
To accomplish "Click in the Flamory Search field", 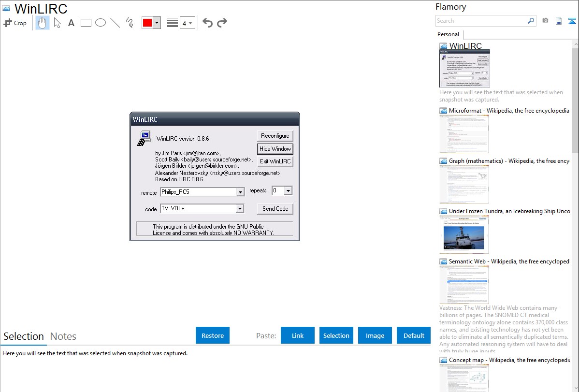I will [481, 21].
